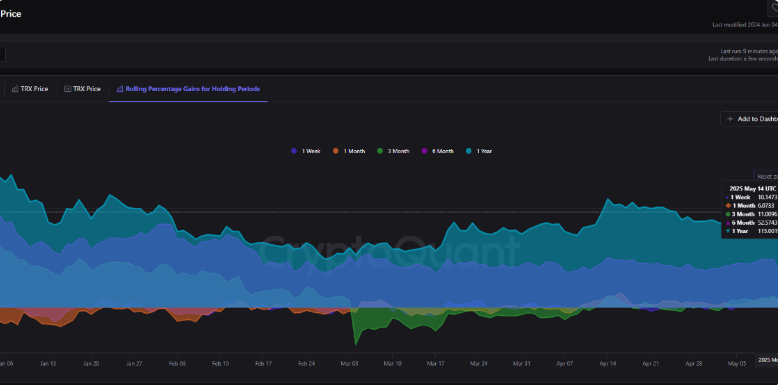The height and width of the screenshot is (385, 778).
Task: Click the tooltip 1 Year row
Action: 752,231
